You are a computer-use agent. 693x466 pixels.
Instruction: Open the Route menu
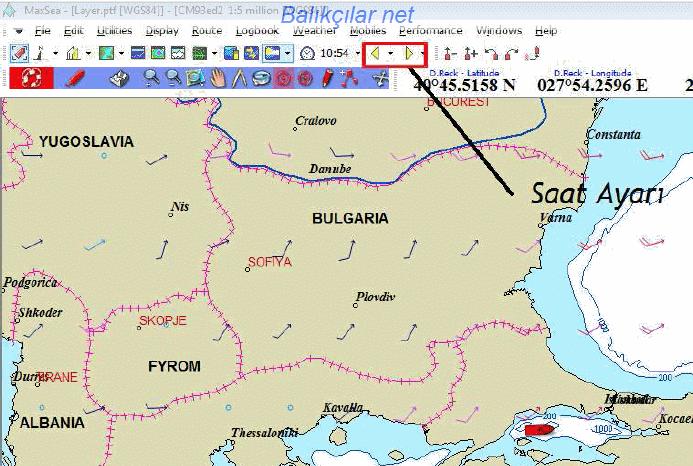coord(207,31)
